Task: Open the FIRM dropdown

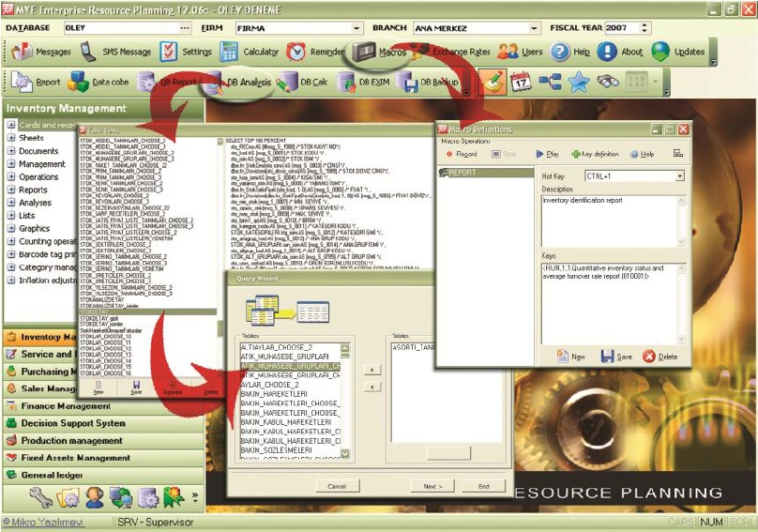Action: (356, 28)
